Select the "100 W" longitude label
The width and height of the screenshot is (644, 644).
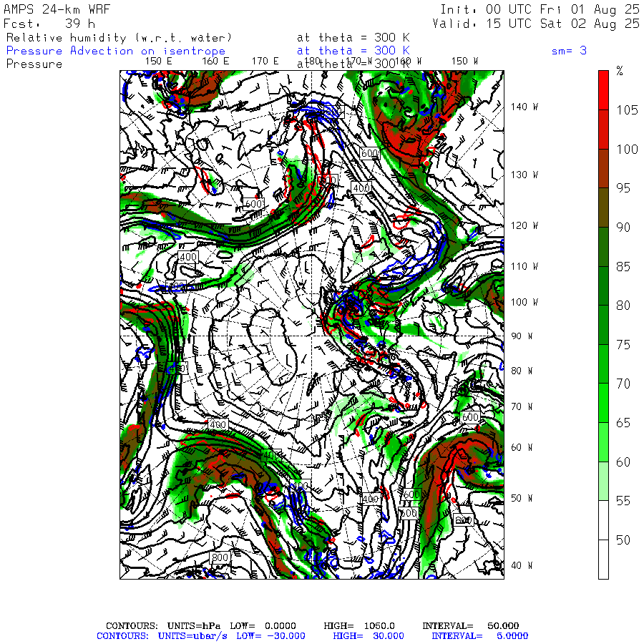pos(525,302)
